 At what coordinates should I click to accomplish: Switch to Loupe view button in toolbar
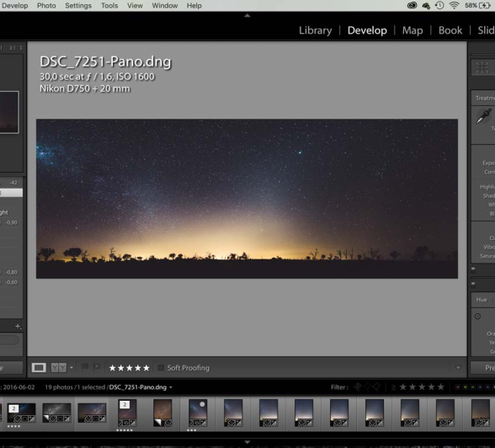pyautogui.click(x=39, y=367)
